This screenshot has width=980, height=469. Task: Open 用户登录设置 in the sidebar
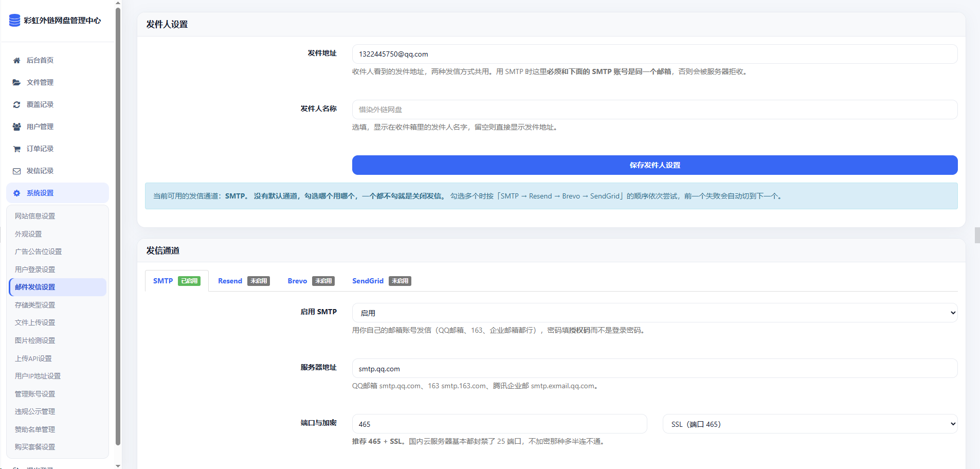point(35,269)
